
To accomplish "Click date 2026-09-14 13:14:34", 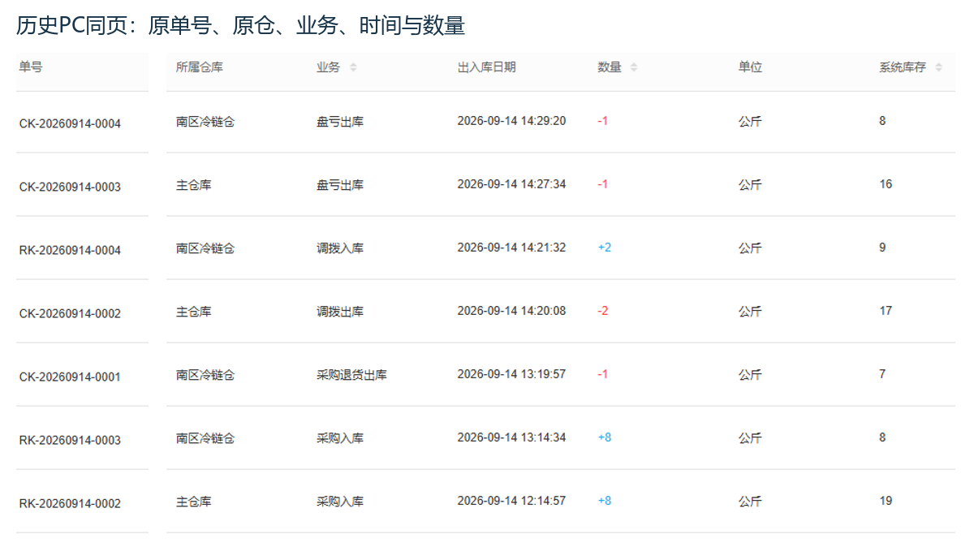I will click(511, 437).
